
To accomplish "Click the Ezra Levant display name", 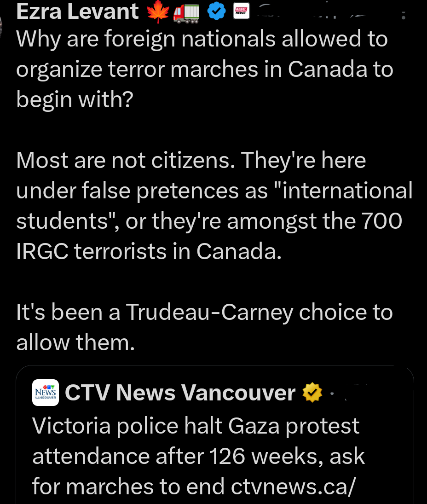I will coord(76,11).
